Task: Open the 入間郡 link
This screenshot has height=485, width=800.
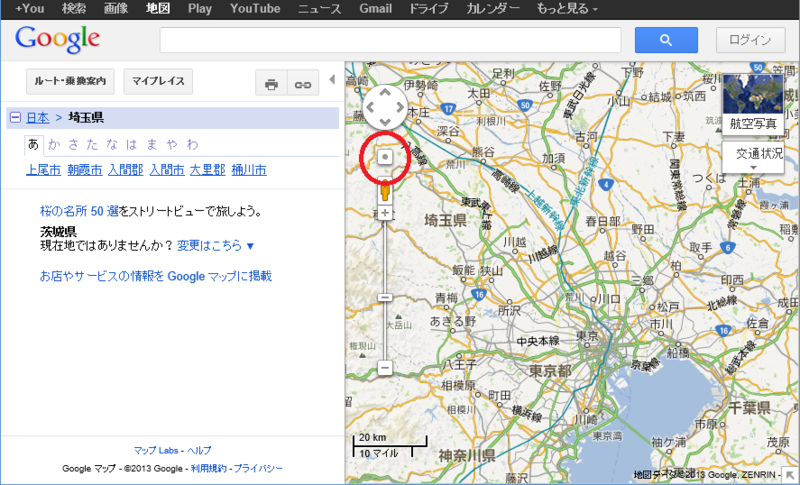Action: tap(126, 170)
